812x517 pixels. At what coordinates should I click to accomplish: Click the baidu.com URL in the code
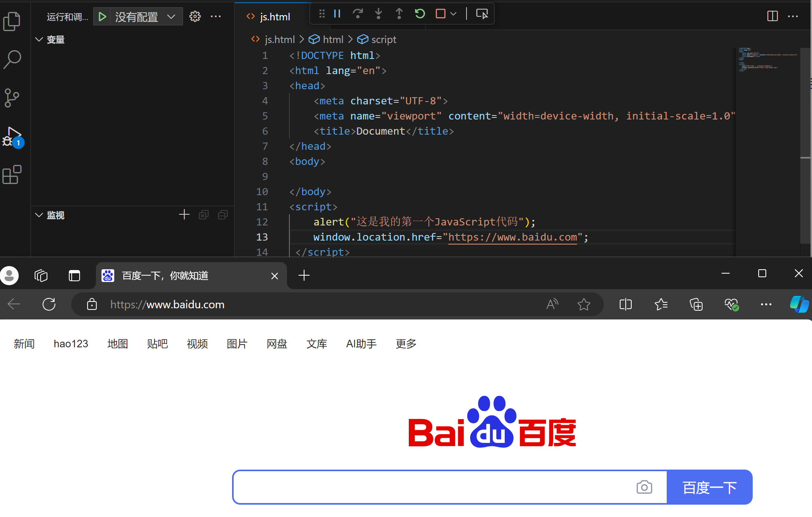(x=513, y=237)
